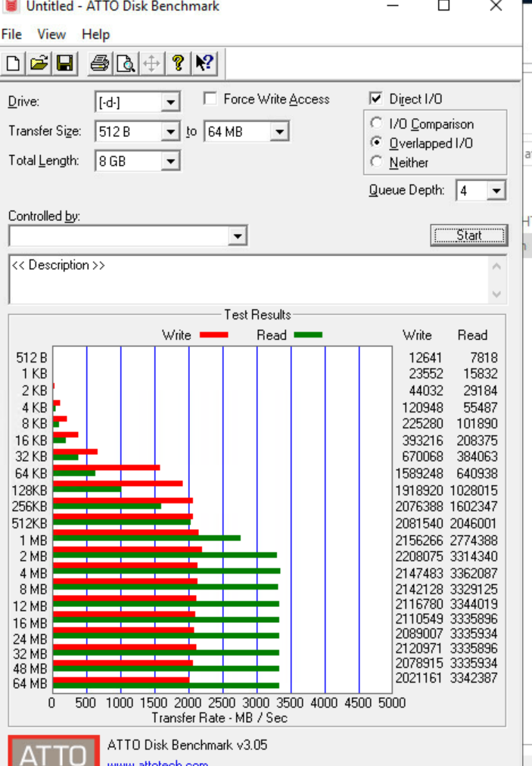Select the Neither radio button
Image resolution: width=532 pixels, height=766 pixels.
pyautogui.click(x=376, y=162)
